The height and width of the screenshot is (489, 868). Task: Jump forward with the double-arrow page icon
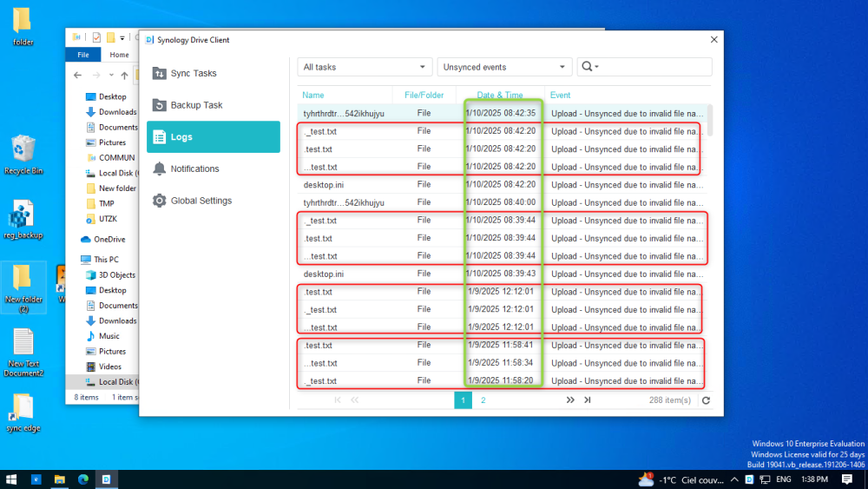[570, 400]
